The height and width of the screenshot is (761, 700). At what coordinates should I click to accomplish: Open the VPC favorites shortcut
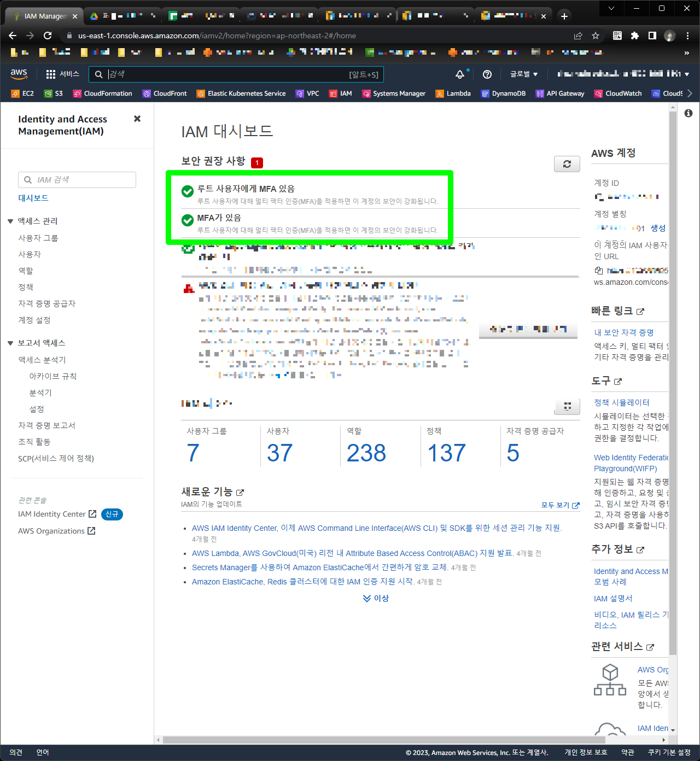point(307,93)
